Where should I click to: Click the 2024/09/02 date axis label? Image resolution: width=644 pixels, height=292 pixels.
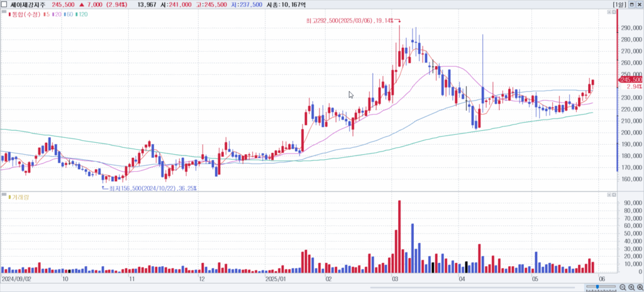[x=16, y=278]
